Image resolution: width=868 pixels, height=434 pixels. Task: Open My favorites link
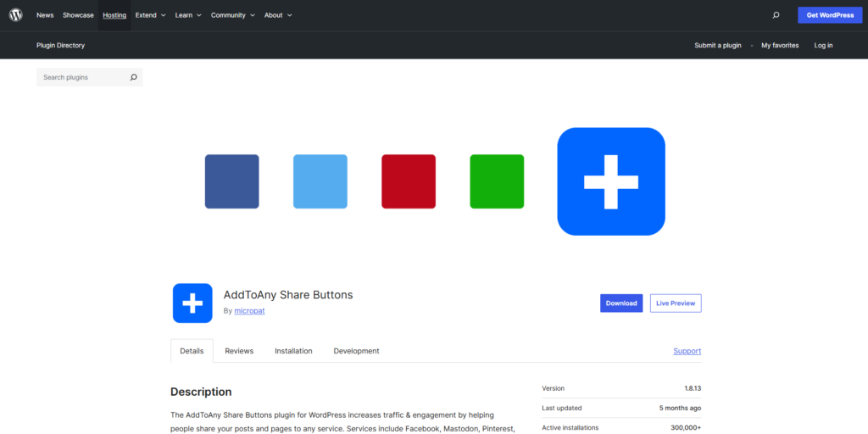click(780, 46)
